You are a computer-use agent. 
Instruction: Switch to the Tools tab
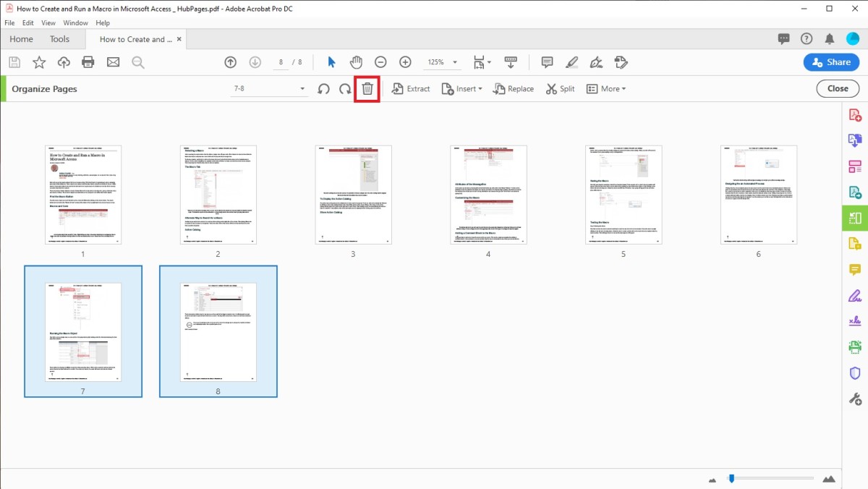coord(59,39)
